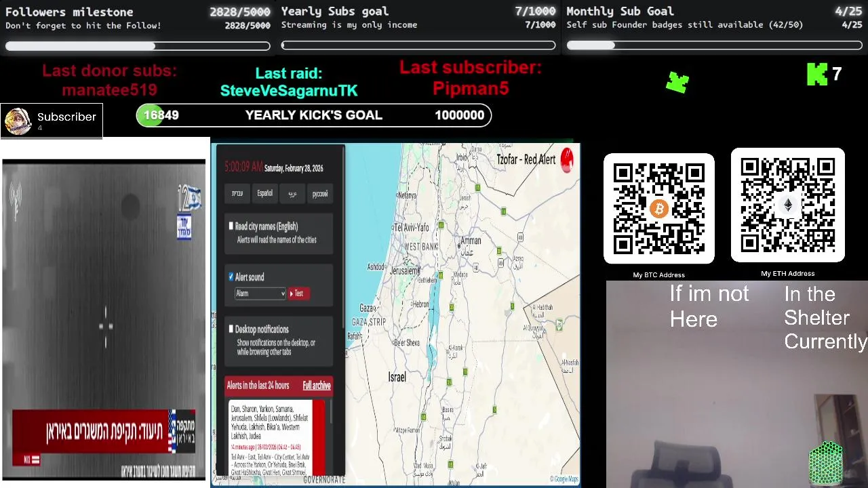Click the Tel Aviv - East alert entry

[x=270, y=464]
